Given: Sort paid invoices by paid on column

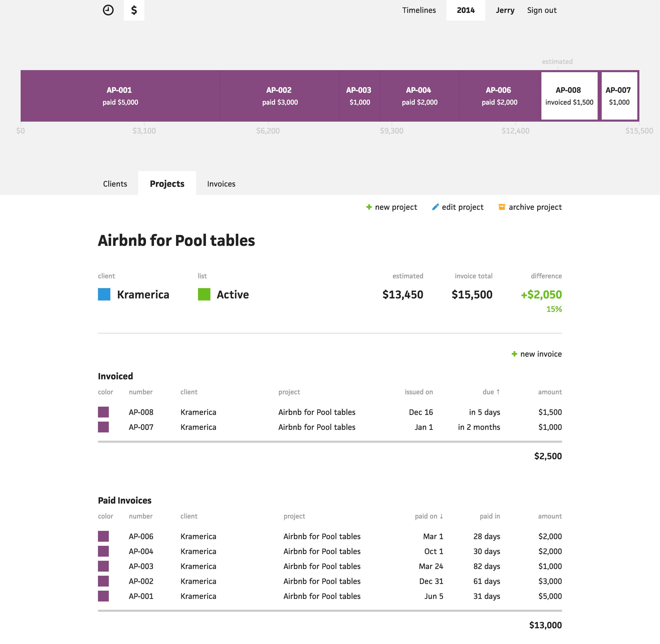Looking at the screenshot, I should tap(429, 516).
